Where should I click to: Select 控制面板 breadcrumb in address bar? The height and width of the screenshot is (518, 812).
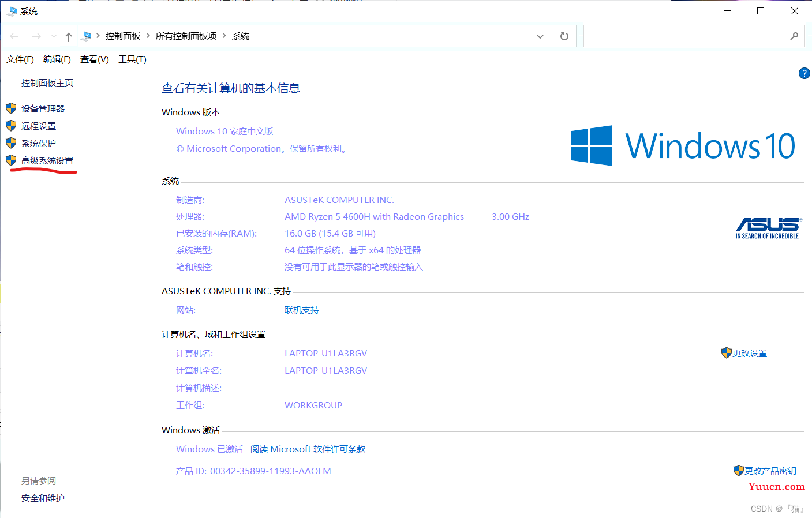pos(123,36)
